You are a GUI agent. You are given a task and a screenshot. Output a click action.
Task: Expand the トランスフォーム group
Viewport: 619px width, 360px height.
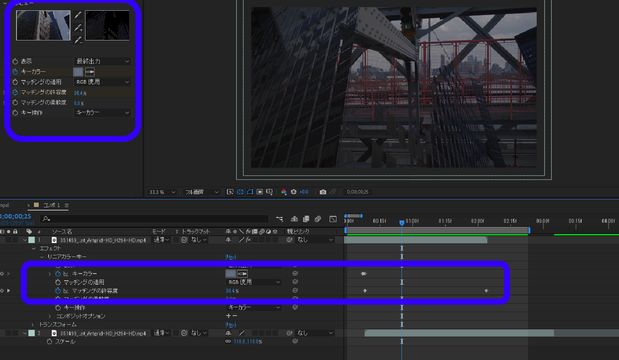[33, 324]
